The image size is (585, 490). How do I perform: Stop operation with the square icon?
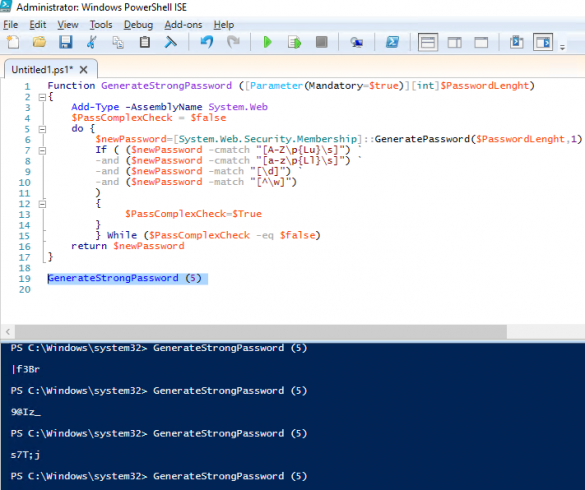tap(321, 42)
